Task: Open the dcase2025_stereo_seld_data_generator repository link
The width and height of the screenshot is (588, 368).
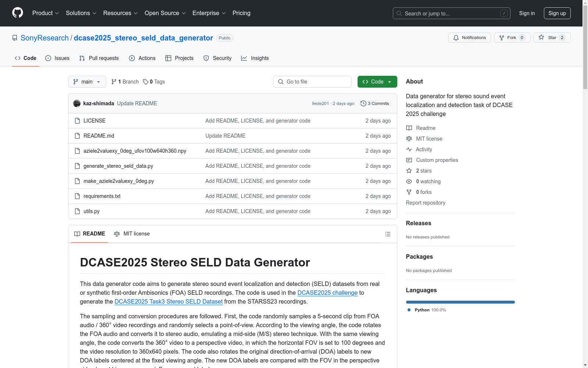Action: tap(143, 38)
